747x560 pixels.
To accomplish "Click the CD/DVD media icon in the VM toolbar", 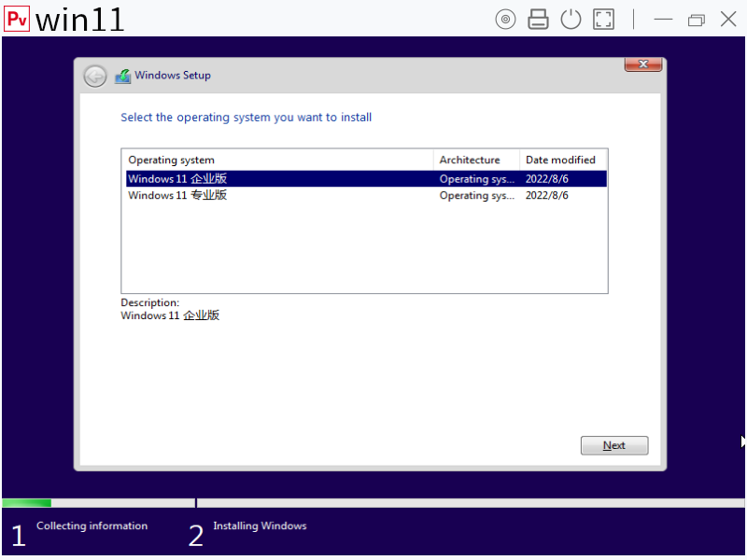I will click(505, 20).
